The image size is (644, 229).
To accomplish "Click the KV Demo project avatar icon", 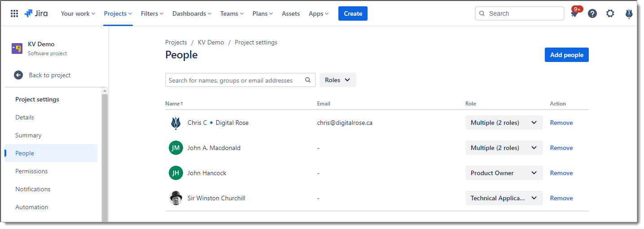I will [17, 48].
